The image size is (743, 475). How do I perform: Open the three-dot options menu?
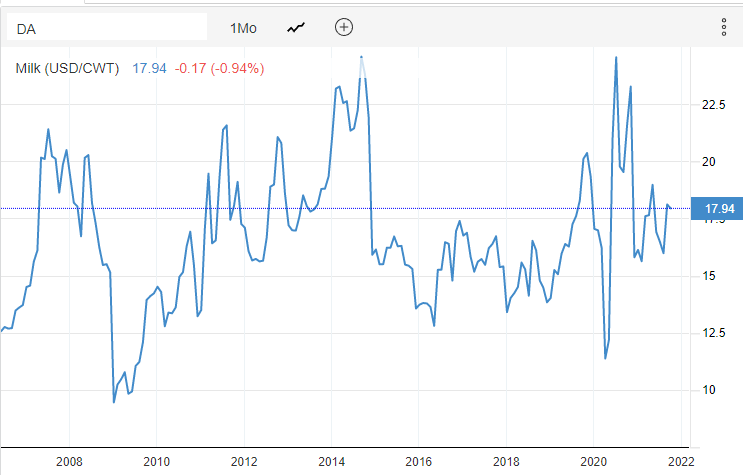pos(723,28)
